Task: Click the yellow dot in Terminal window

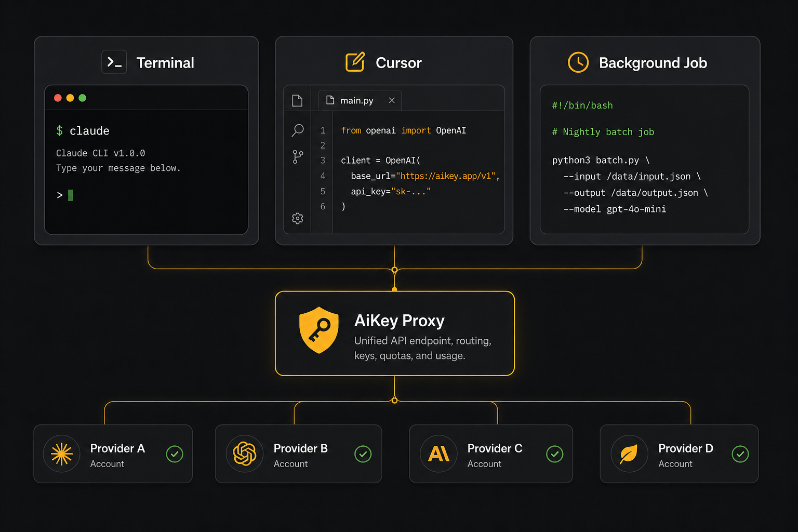Action: [x=70, y=98]
